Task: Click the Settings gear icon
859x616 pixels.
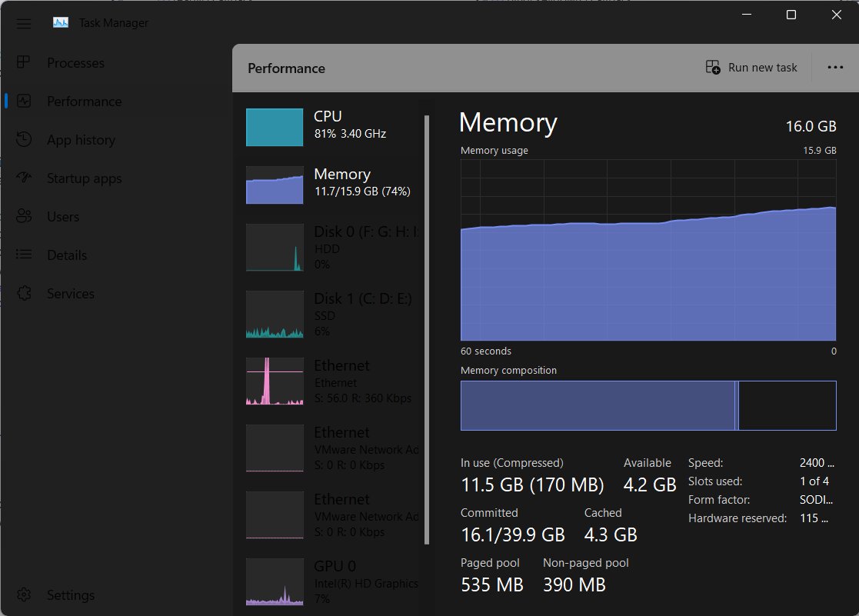Action: click(x=24, y=594)
